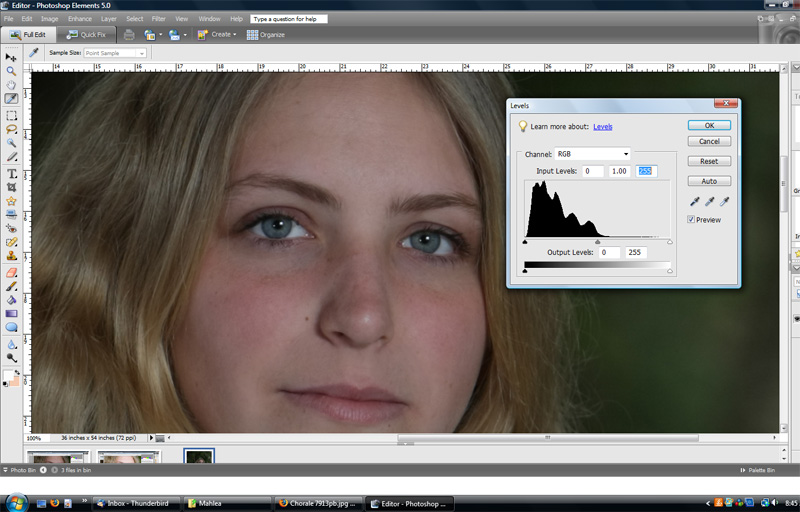Viewport: 800px width, 512px height.
Task: Select the Magic Selection Brush tool
Action: pos(11,157)
